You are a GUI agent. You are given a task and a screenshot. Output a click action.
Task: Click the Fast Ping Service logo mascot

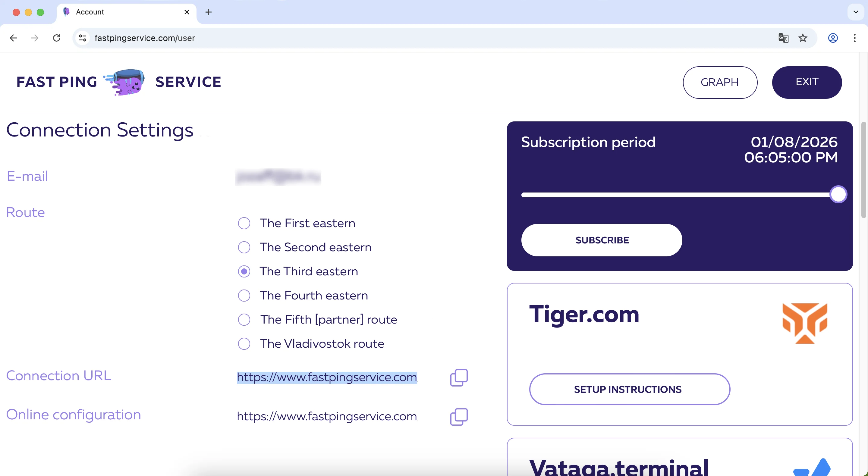(125, 82)
